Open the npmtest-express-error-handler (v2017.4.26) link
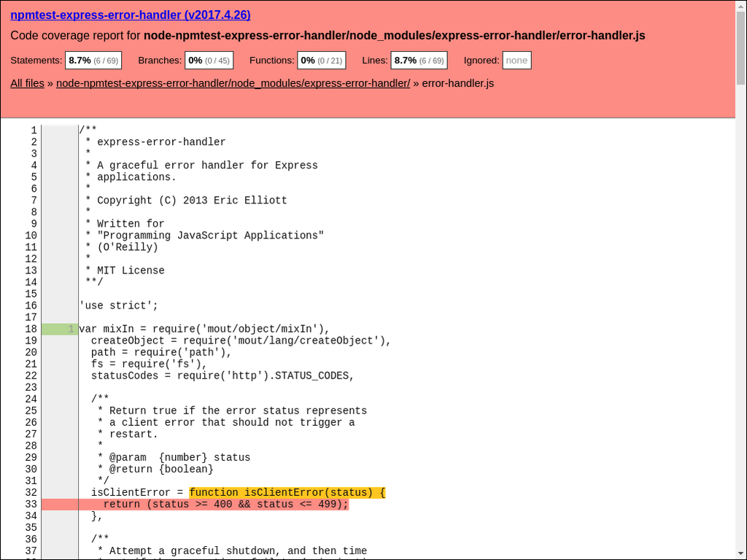Screen dimensions: 747x560 click(x=131, y=15)
